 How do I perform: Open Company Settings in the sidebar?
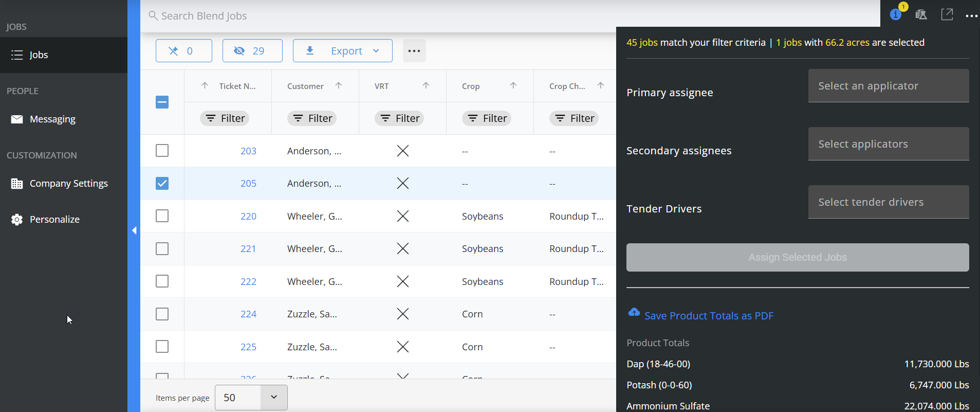pyautogui.click(x=68, y=184)
